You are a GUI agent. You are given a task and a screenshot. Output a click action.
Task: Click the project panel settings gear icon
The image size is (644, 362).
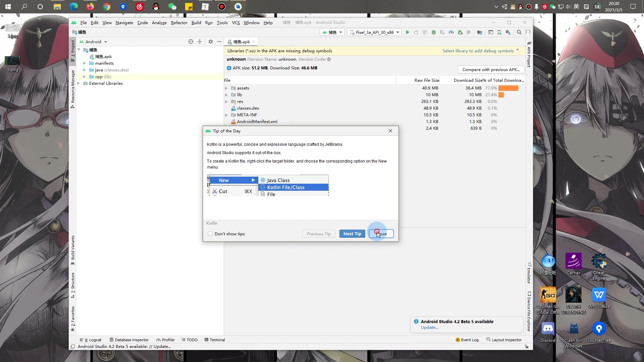coord(210,42)
